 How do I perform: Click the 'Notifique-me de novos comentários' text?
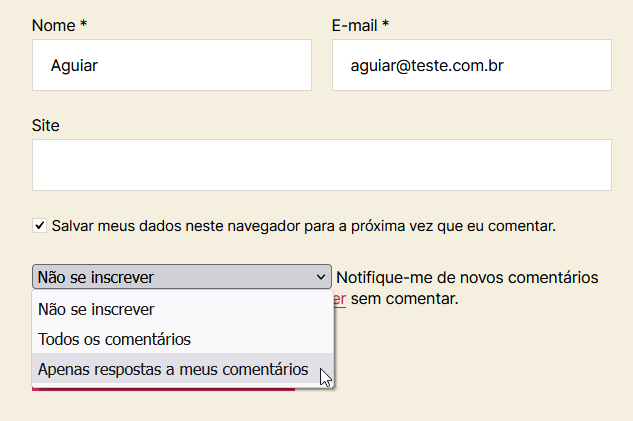pos(467,277)
